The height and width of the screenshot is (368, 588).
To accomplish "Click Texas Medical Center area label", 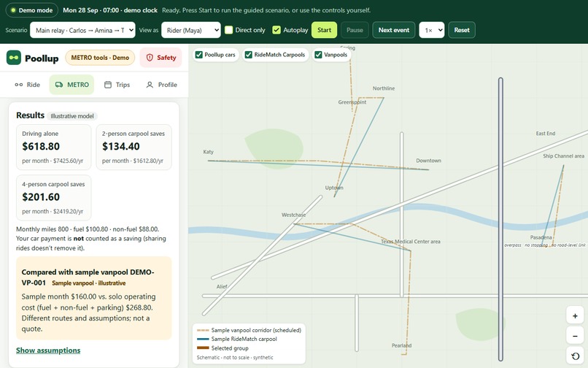I will (x=410, y=242).
